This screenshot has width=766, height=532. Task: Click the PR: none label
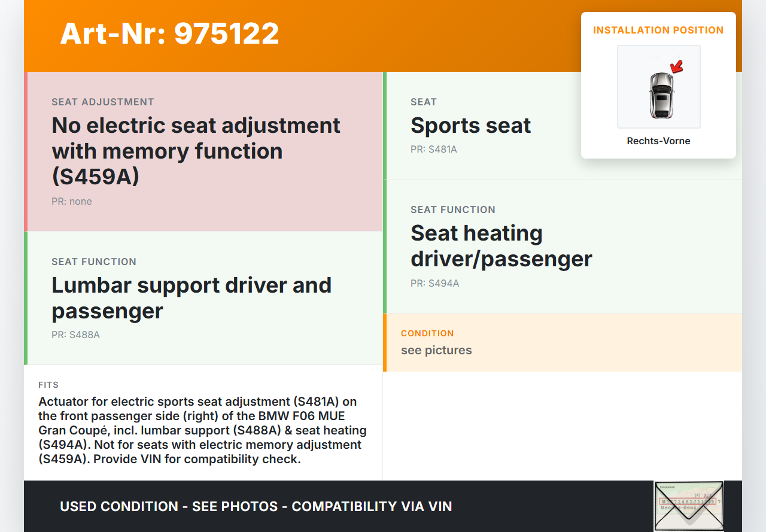pos(71,201)
